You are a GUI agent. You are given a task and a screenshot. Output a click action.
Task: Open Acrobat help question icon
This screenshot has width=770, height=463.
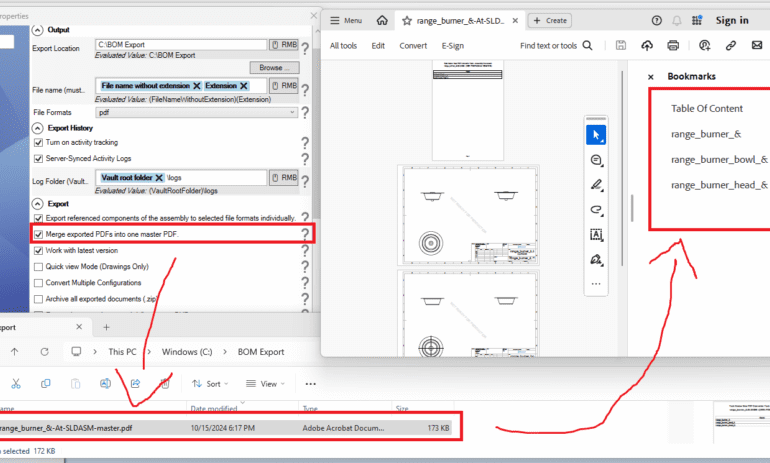tap(657, 21)
